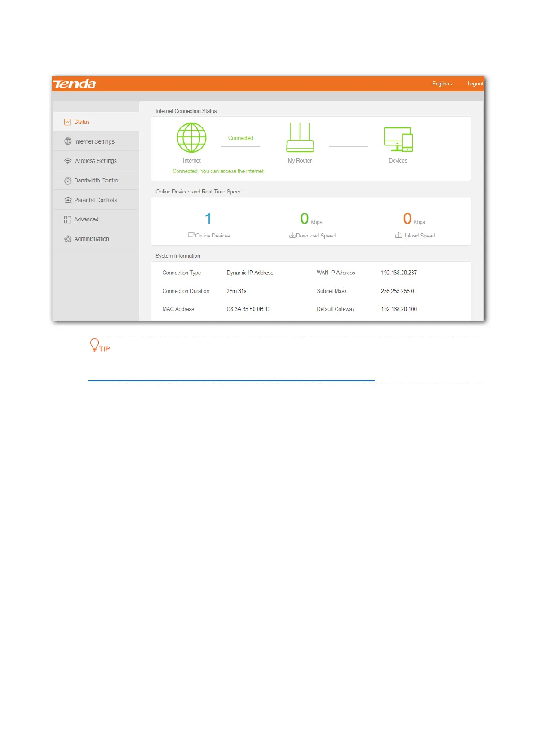This screenshot has width=535, height=756.
Task: Click the Advanced grid icon
Action: 67,220
